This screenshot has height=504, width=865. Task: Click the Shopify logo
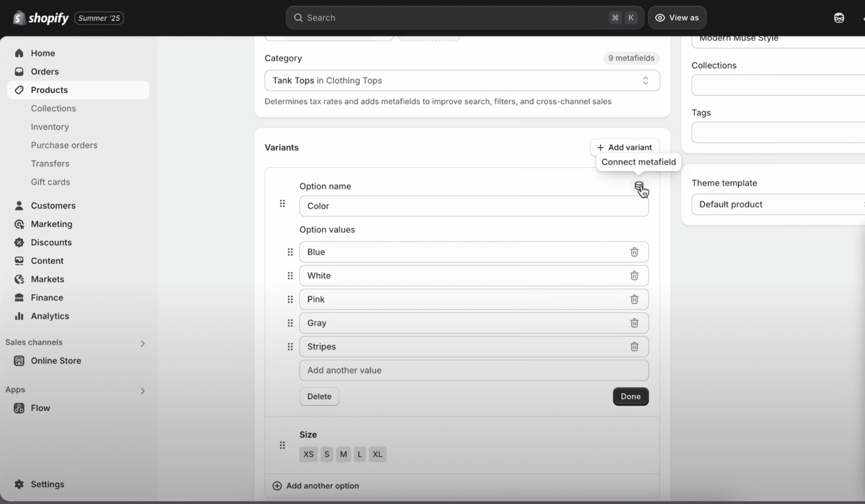[x=41, y=18]
